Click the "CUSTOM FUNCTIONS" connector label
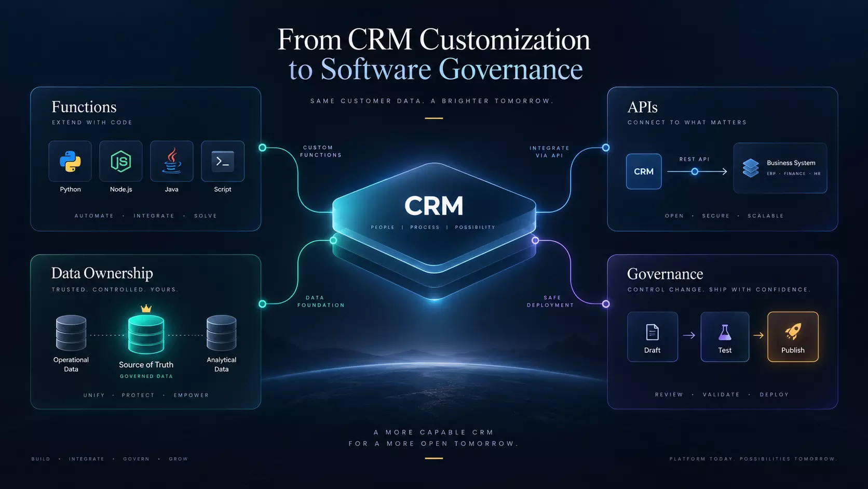The image size is (868, 489). [x=321, y=151]
